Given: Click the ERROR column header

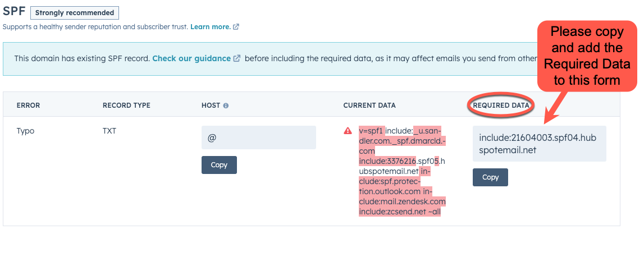Looking at the screenshot, I should 28,106.
